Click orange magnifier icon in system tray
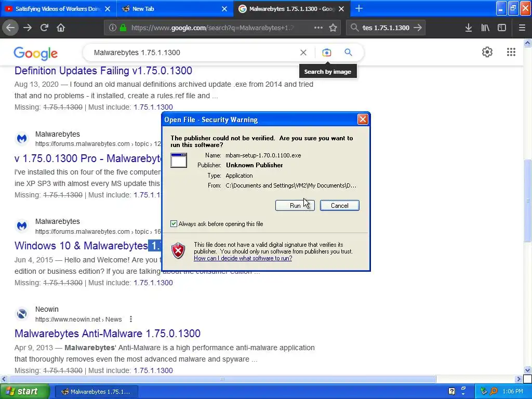 [x=494, y=391]
